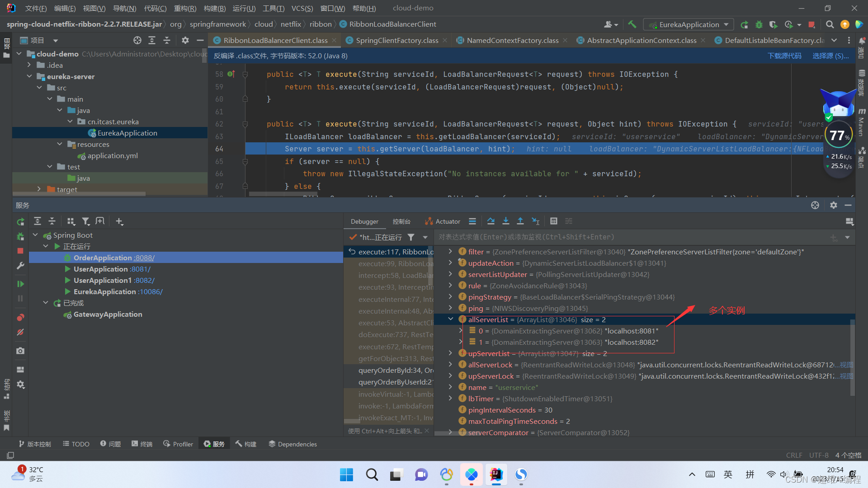Viewport: 868px width, 488px height.
Task: Step into in the debugger toolbar
Action: [506, 221]
